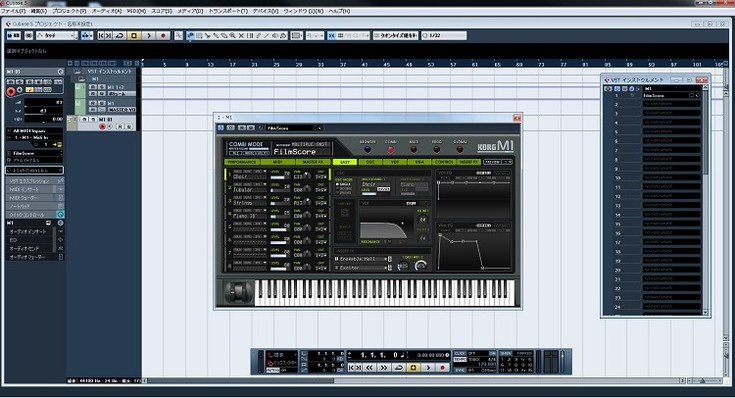Switch to the VDA tab in the M1
Viewport: 735px width, 398px height.
(x=420, y=162)
